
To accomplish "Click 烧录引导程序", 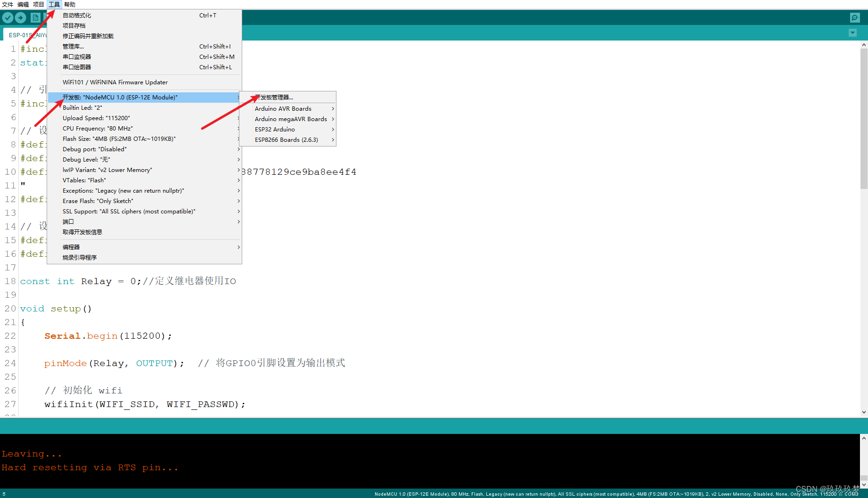I will pyautogui.click(x=144, y=258).
